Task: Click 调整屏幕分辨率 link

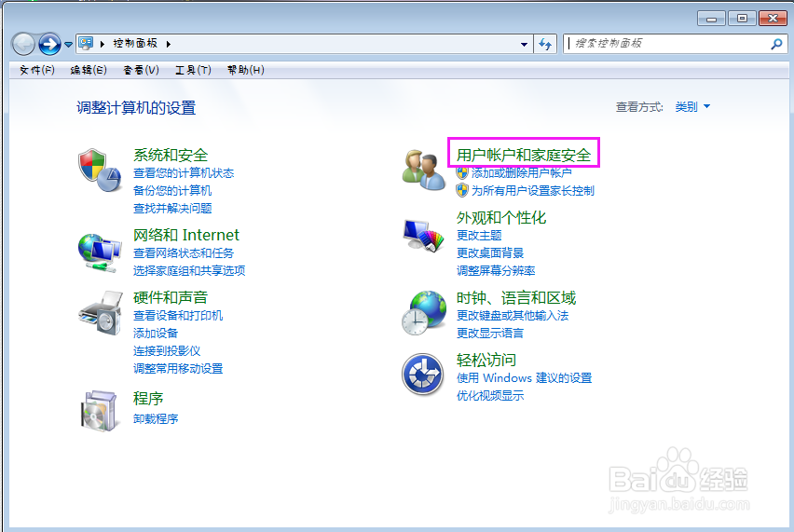Action: (496, 271)
